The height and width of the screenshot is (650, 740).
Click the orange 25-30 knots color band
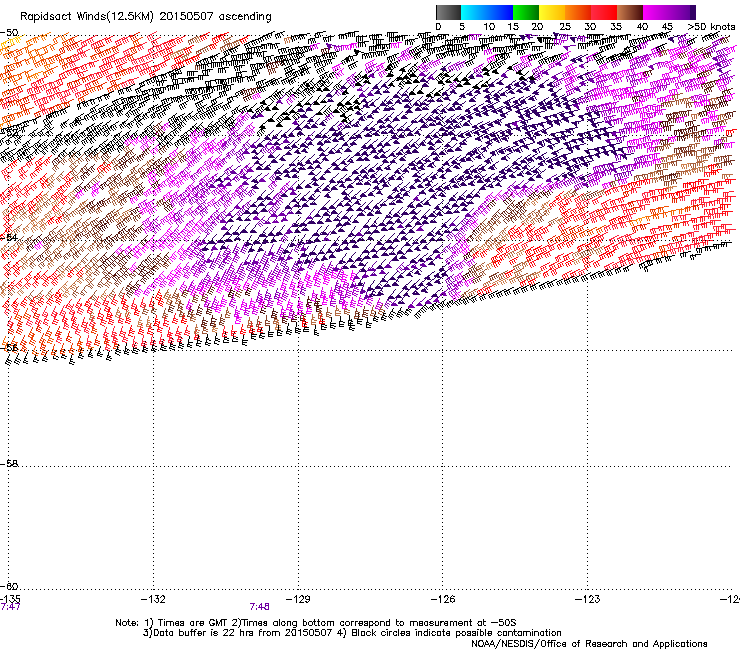pyautogui.click(x=578, y=12)
